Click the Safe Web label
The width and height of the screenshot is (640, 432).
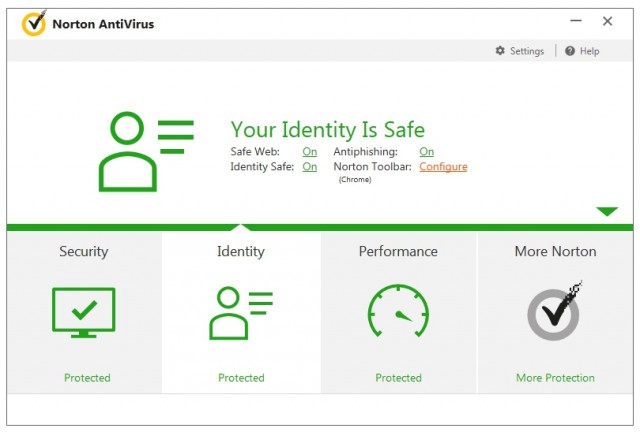coord(255,151)
